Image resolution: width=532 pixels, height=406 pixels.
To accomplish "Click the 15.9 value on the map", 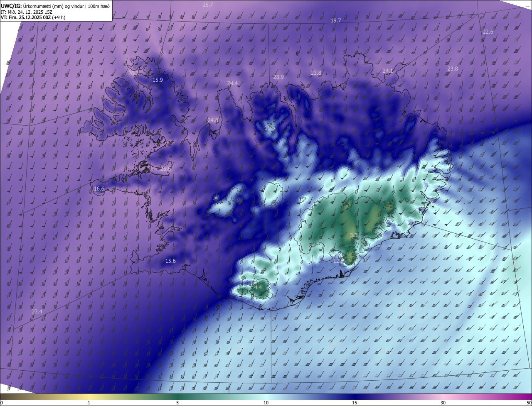I will (x=158, y=80).
